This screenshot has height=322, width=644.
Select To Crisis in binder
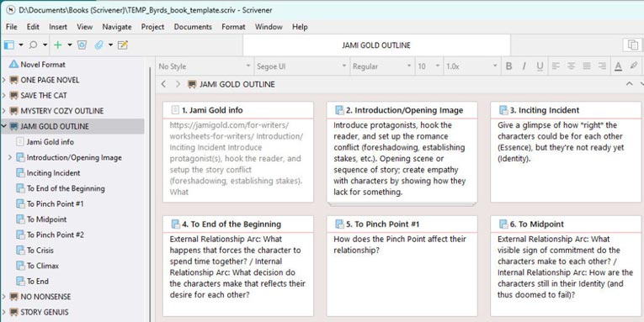click(x=40, y=251)
